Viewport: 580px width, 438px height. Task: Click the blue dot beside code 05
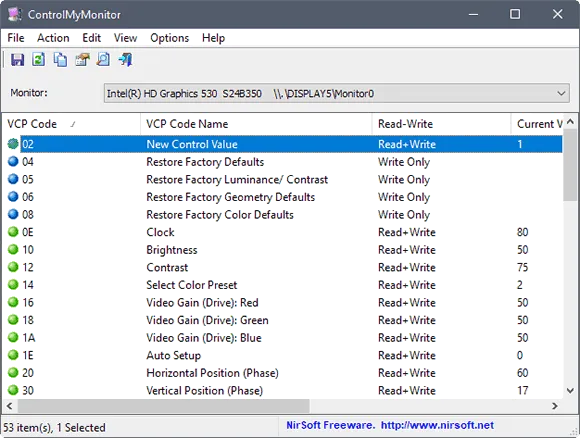click(x=13, y=179)
